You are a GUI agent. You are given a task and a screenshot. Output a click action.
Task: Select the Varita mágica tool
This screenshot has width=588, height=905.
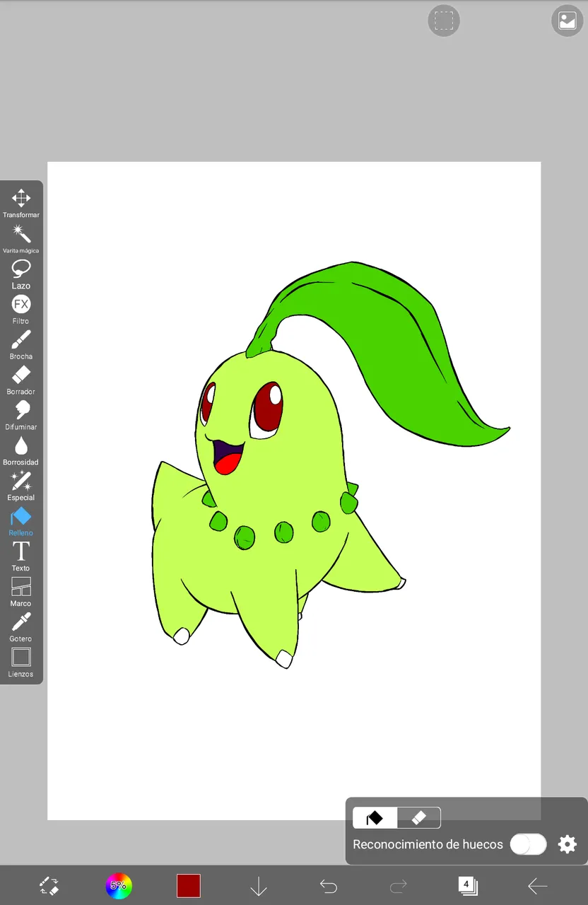(21, 239)
